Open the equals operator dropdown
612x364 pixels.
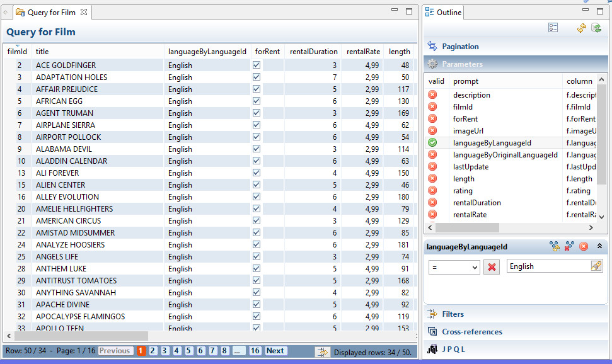[454, 267]
